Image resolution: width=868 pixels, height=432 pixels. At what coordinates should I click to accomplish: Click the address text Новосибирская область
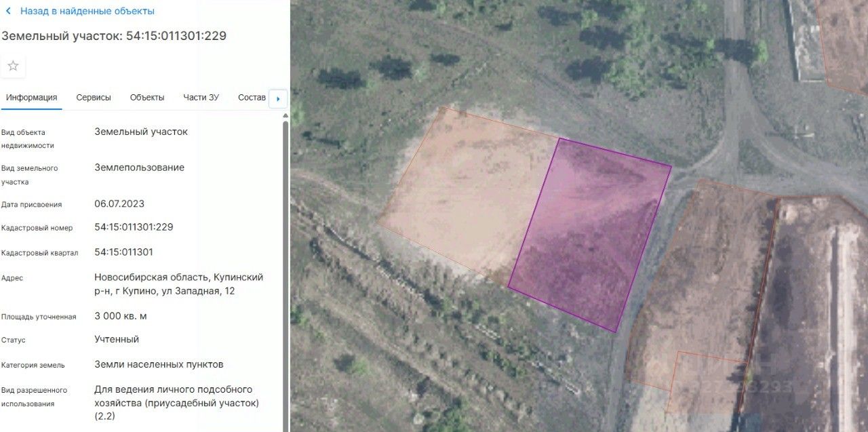(x=152, y=277)
